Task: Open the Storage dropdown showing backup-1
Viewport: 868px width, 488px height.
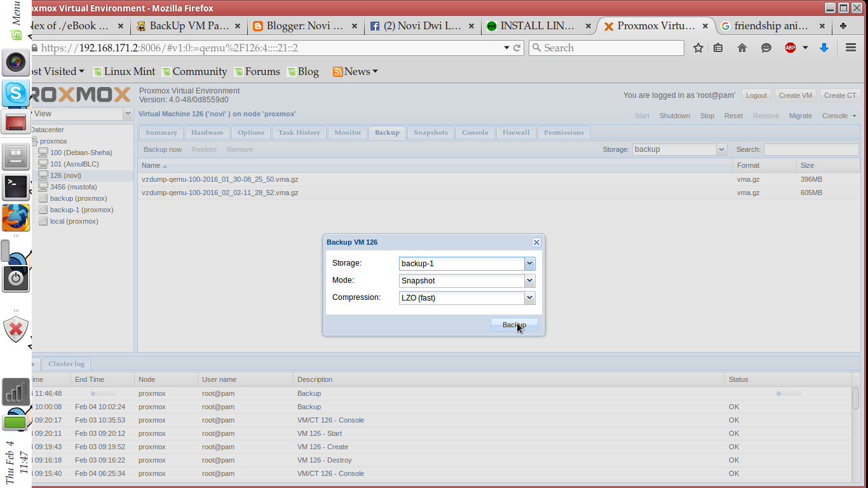Action: click(x=529, y=263)
